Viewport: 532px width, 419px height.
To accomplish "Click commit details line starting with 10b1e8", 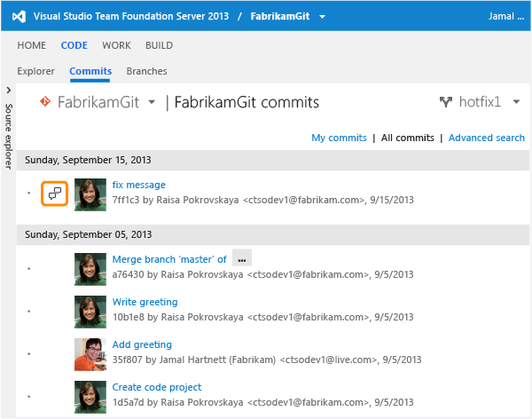I will [263, 317].
